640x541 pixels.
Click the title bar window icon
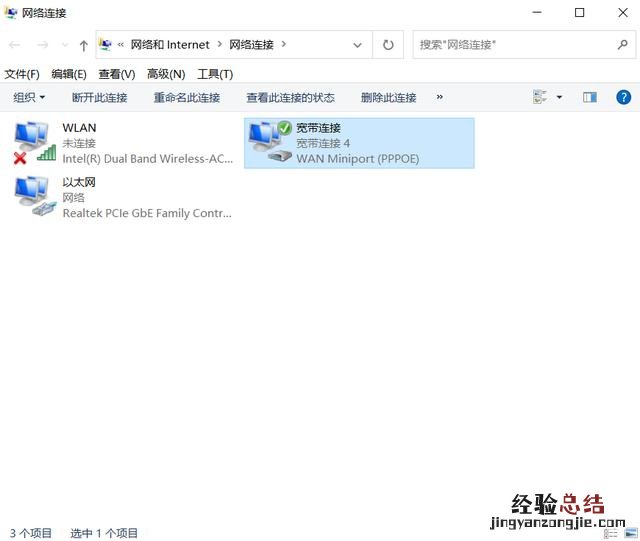(x=11, y=13)
